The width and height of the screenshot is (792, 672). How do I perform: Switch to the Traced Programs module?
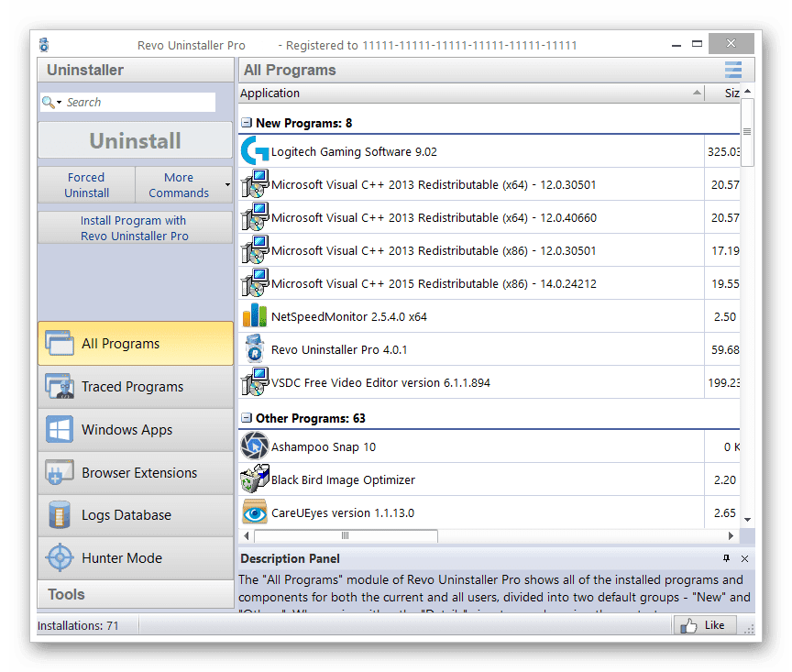point(136,387)
